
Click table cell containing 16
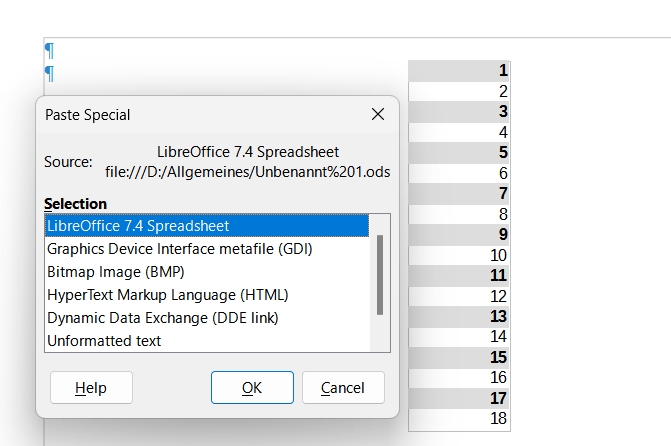459,378
